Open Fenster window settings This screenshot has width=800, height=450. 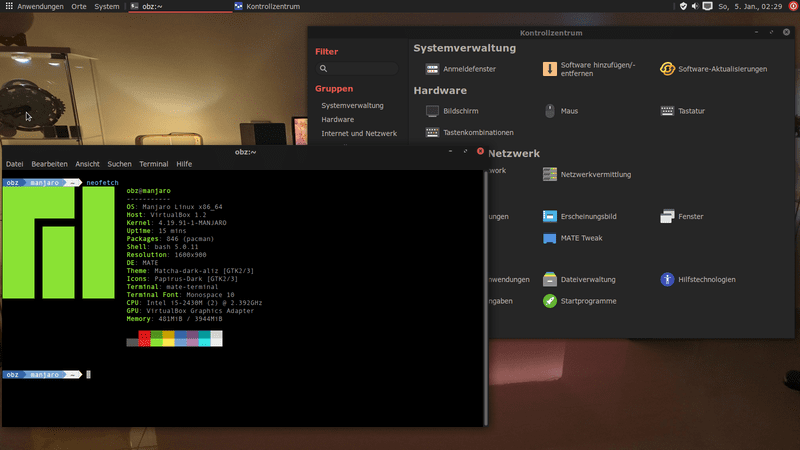682,216
